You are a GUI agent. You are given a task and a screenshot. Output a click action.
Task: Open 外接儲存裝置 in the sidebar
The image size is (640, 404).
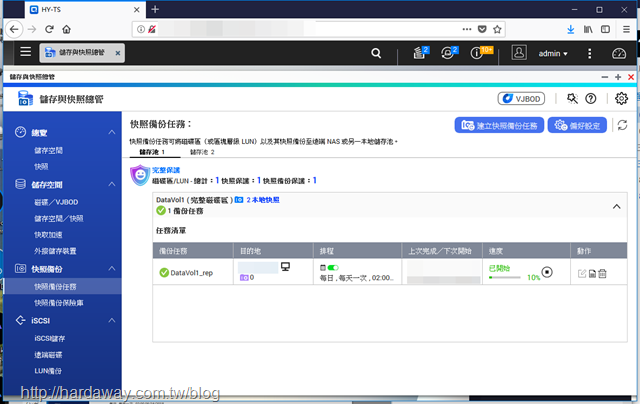(55, 251)
